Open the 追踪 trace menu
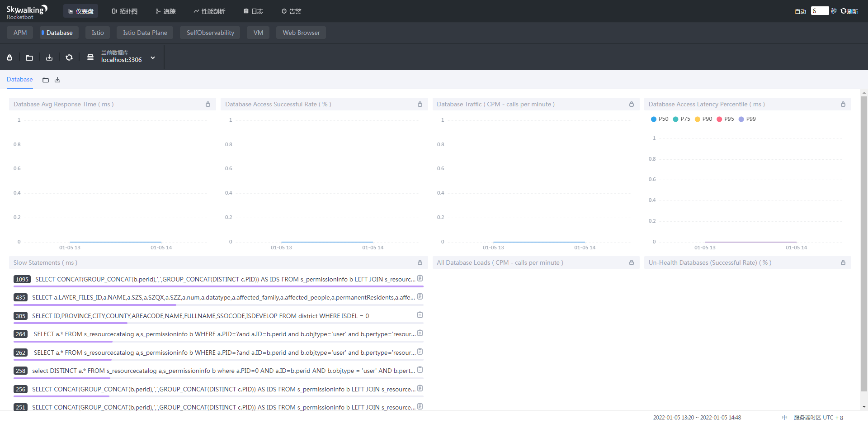Viewport: 868px width, 424px height. click(165, 11)
